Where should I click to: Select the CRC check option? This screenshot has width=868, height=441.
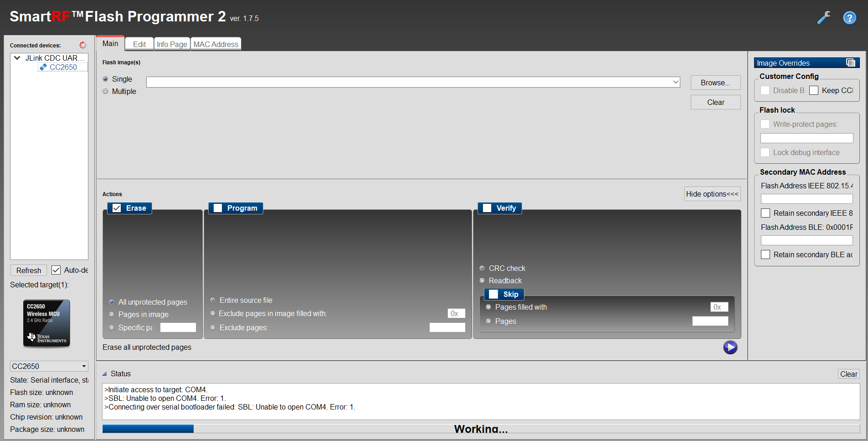[482, 268]
